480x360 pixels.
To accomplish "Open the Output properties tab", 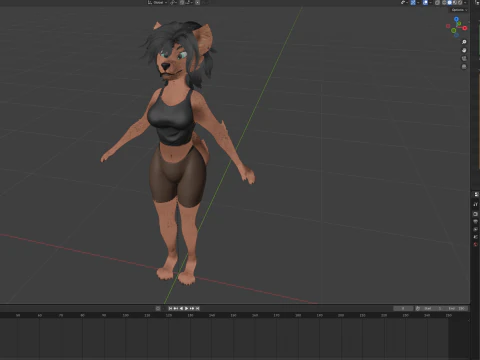I will (x=476, y=221).
